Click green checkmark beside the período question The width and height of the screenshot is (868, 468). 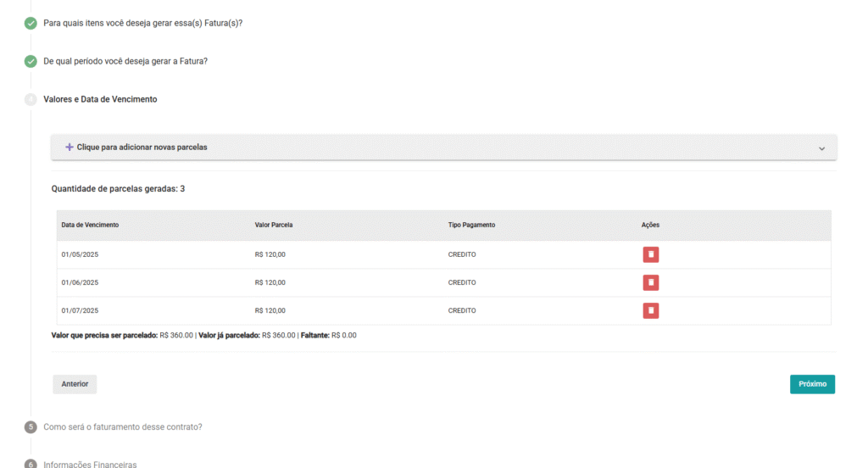point(31,61)
